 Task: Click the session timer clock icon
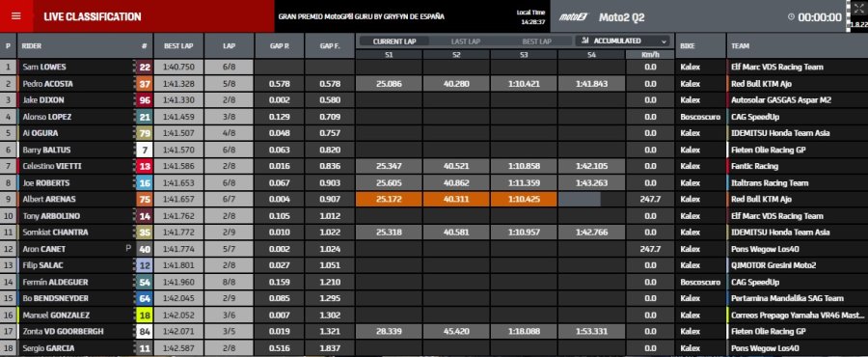click(x=791, y=17)
